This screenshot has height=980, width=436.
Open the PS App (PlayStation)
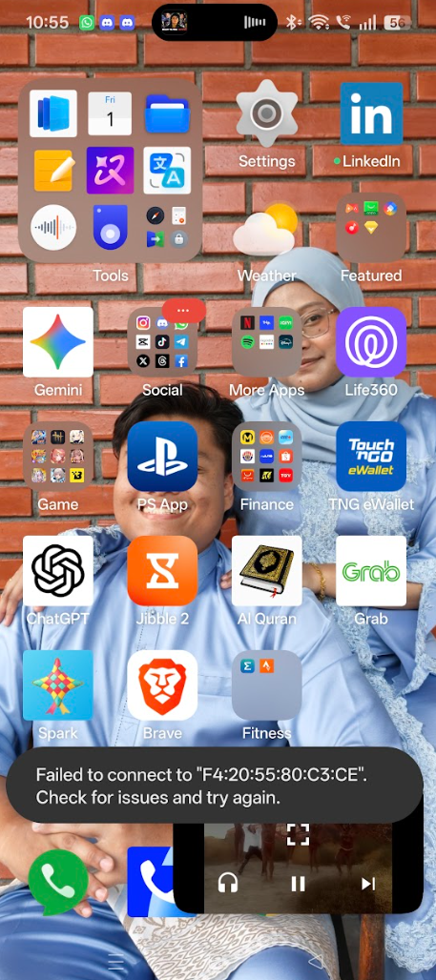[162, 457]
